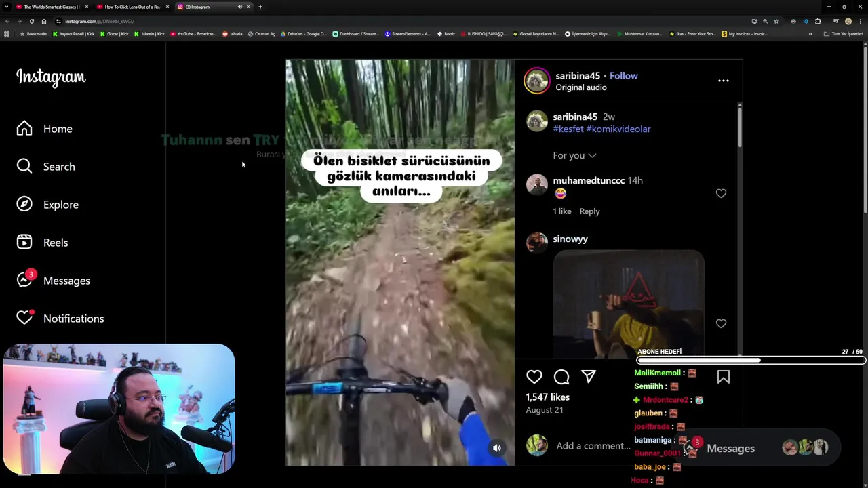Viewport: 868px width, 488px height.
Task: Open the zoom magnifier in address bar
Action: click(x=766, y=21)
